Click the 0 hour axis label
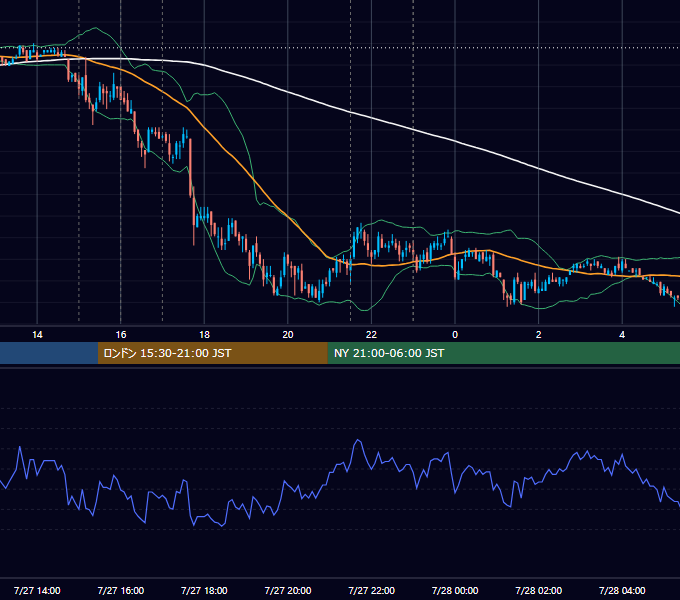 (455, 335)
